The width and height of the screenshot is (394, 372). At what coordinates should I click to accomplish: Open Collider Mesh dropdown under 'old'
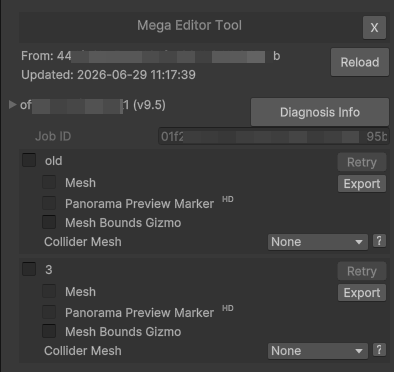318,242
